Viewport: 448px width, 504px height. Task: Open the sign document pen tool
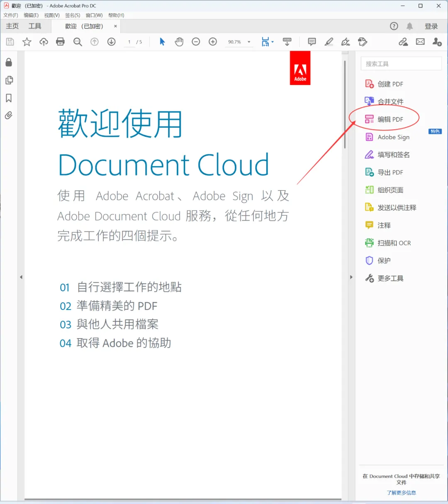346,42
